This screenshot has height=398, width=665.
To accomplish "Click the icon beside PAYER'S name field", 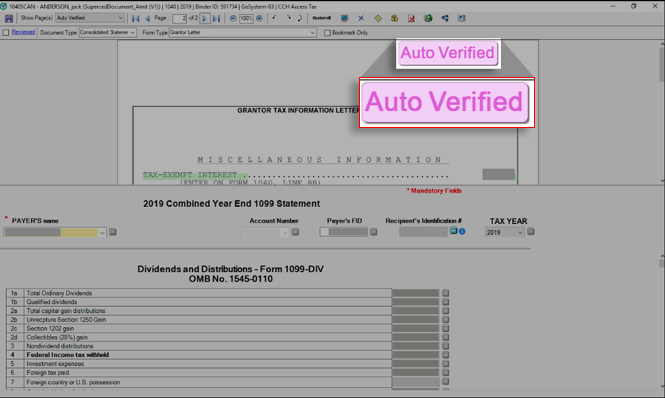I will tap(113, 232).
